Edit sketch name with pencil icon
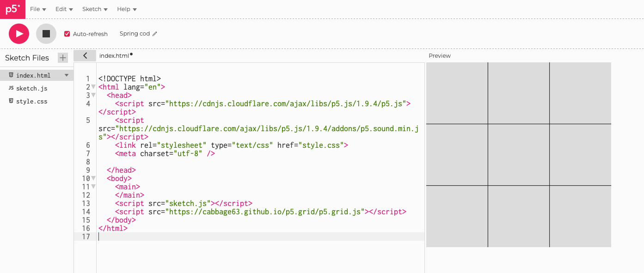The image size is (644, 273). point(155,34)
